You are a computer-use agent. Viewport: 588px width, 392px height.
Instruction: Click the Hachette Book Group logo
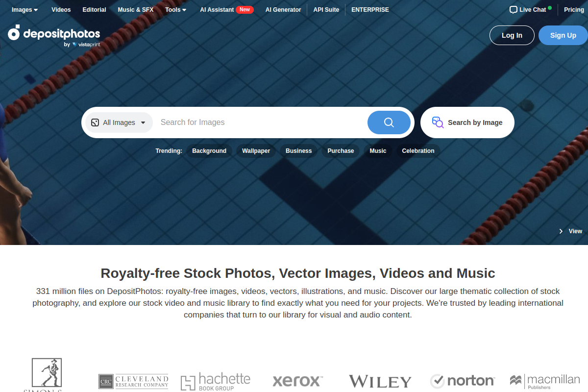pos(216,382)
